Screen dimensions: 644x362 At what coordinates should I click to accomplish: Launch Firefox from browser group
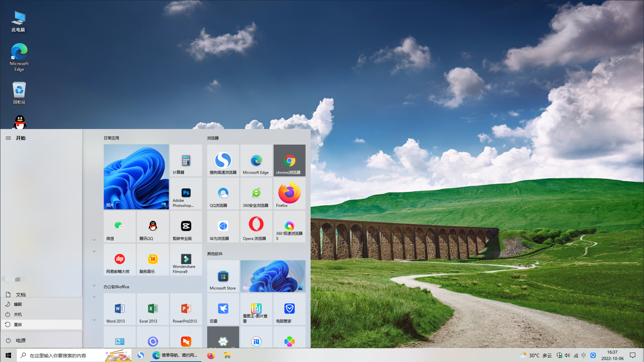point(289,193)
